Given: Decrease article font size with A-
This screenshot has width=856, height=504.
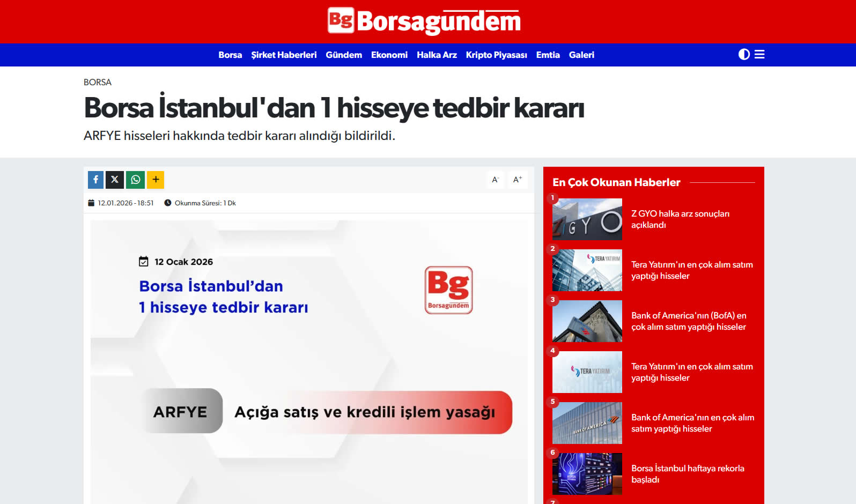Looking at the screenshot, I should coord(495,180).
